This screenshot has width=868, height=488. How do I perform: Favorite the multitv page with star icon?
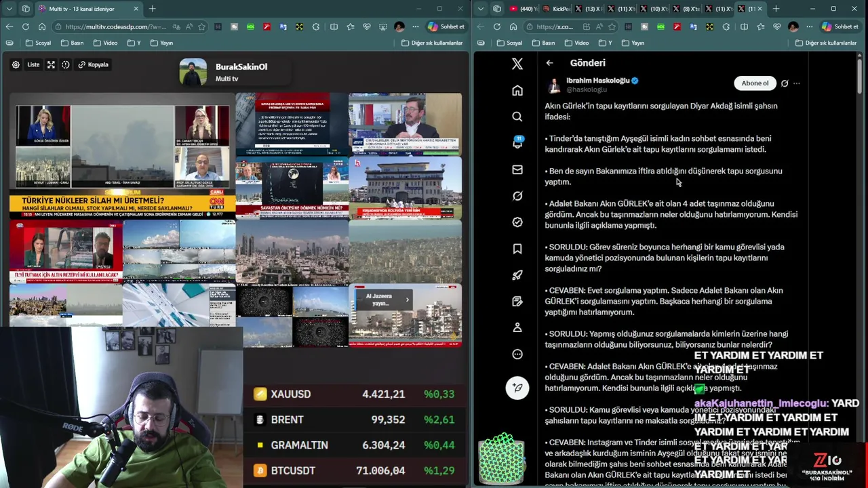tap(202, 26)
